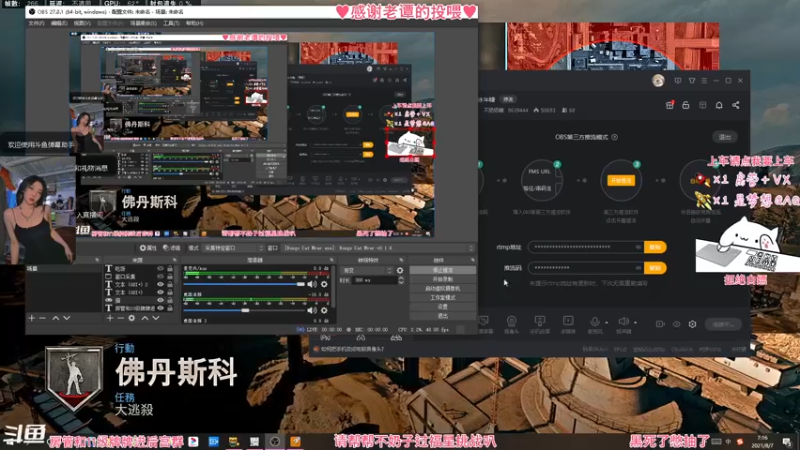Mute the first mixer channel speaker icon
Viewport: 800px width, 450px height.
312,284
